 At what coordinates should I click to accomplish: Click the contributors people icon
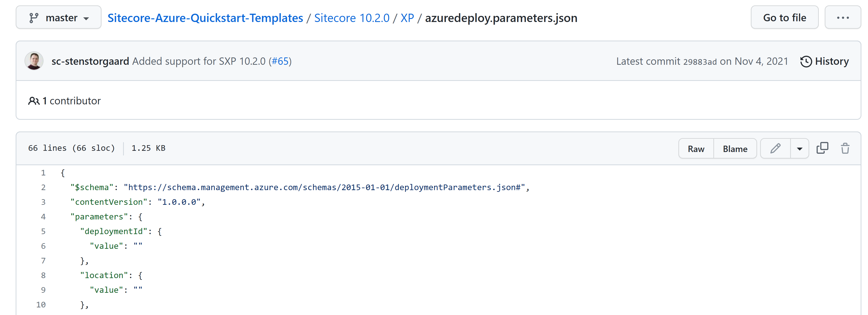click(x=34, y=101)
